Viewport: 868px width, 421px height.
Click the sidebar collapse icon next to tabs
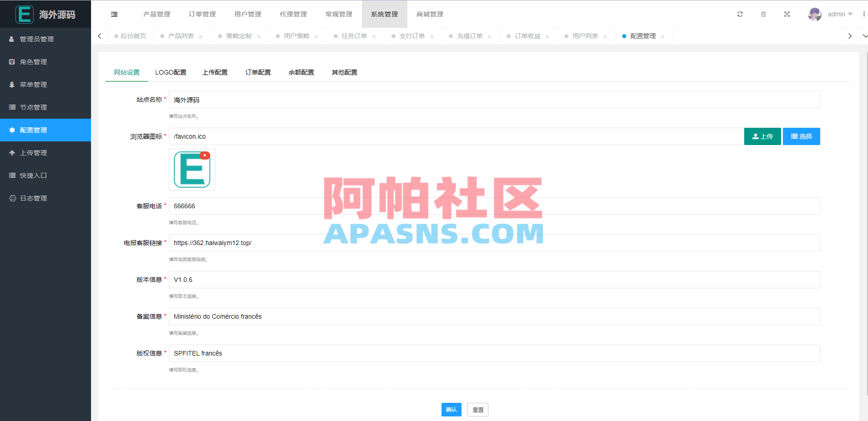click(114, 14)
